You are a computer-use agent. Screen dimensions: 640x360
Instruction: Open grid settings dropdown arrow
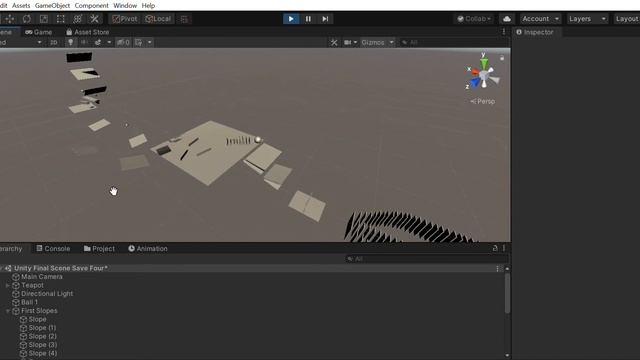pos(150,42)
